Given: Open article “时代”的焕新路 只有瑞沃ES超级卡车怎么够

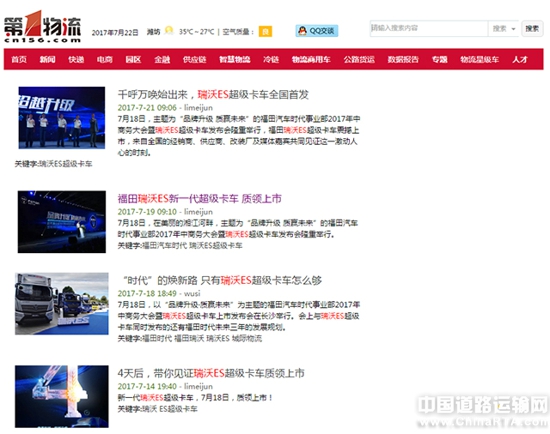Looking at the screenshot, I should 221,280.
